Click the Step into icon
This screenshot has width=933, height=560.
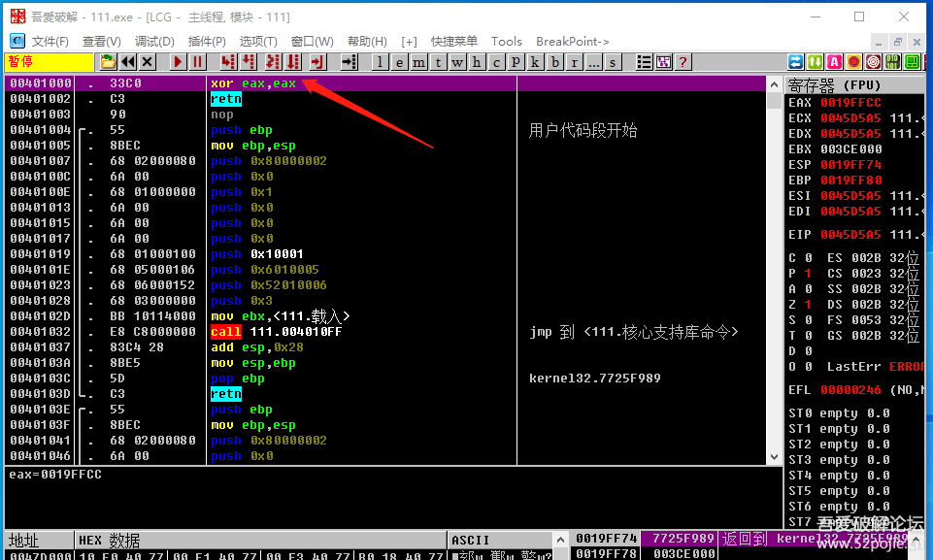click(228, 62)
